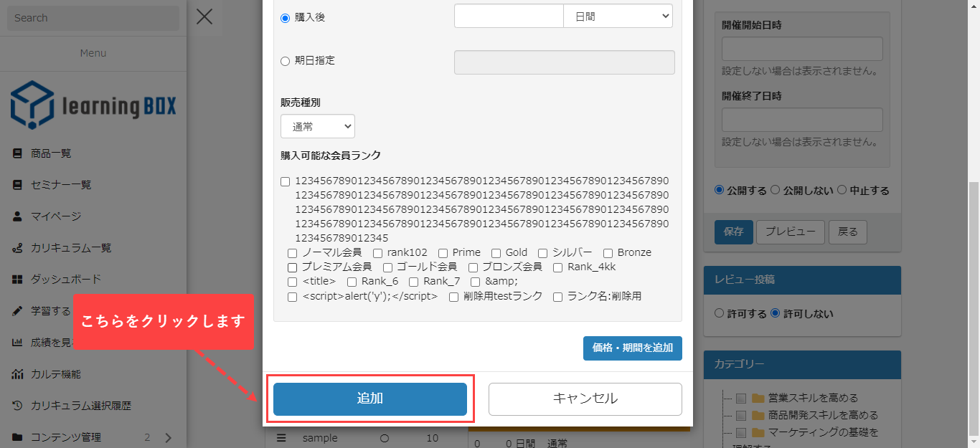Image resolution: width=980 pixels, height=448 pixels.
Task: Click the book icon beside 商品一覧
Action: click(x=17, y=153)
